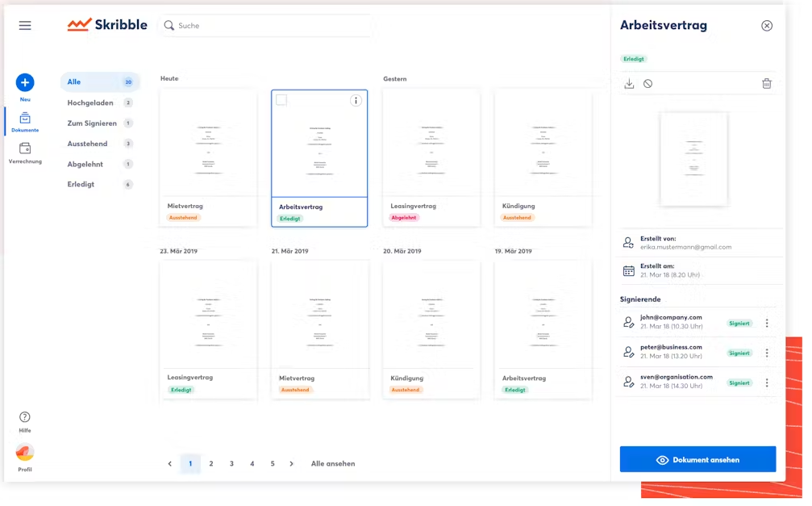
Task: Open options for signer sven@organisation.com
Action: click(766, 383)
